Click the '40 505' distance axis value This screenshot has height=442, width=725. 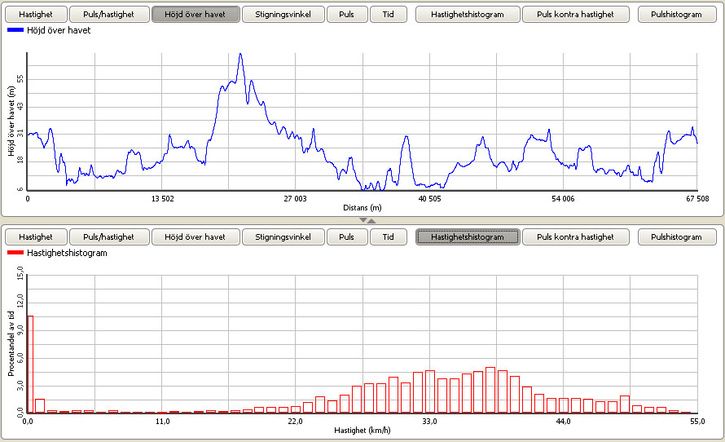point(430,199)
